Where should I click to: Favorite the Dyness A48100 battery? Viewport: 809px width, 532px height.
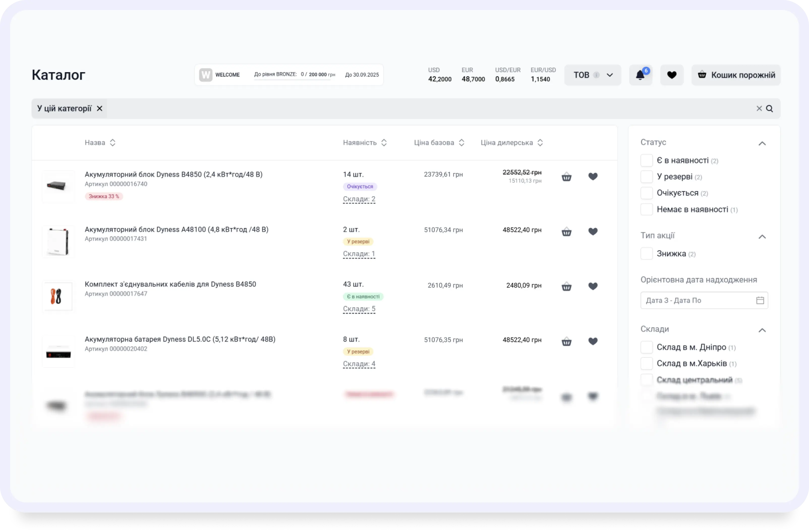coord(593,232)
